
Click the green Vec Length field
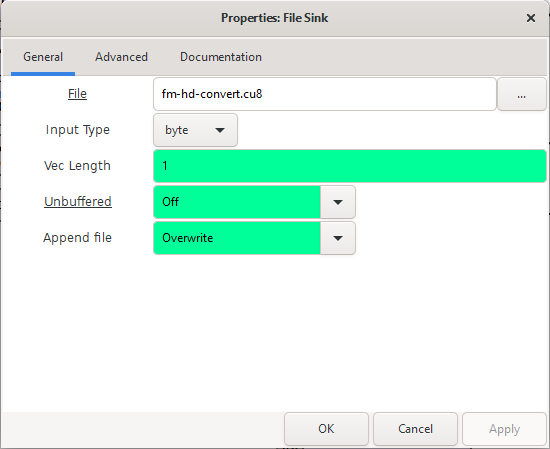[x=350, y=166]
